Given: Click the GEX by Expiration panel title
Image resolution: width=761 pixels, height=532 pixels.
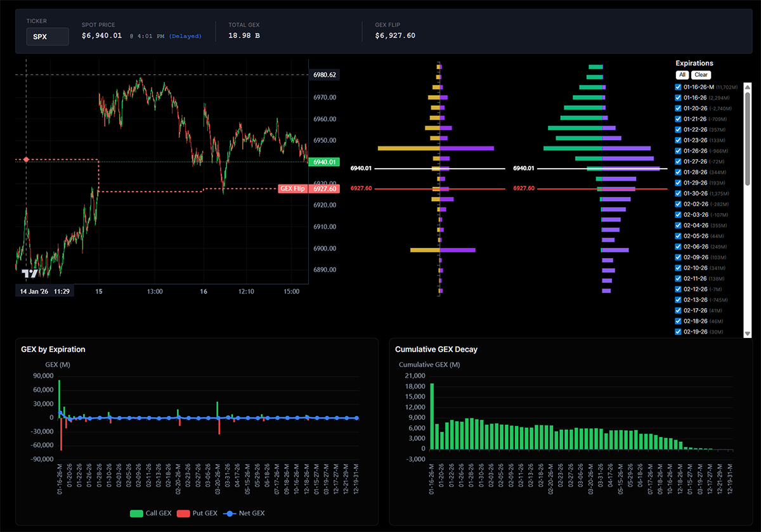Looking at the screenshot, I should 53,349.
